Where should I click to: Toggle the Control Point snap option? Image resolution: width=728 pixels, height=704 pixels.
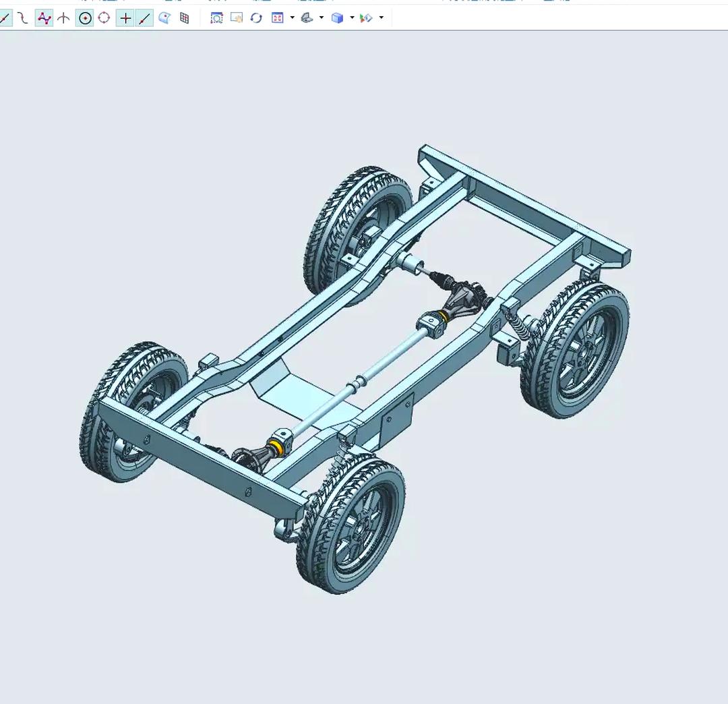point(44,18)
